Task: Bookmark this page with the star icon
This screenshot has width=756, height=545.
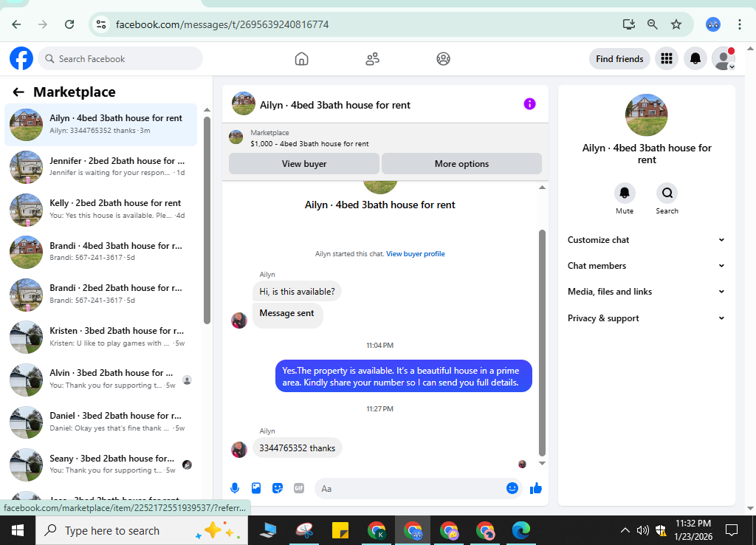Action: 676,24
